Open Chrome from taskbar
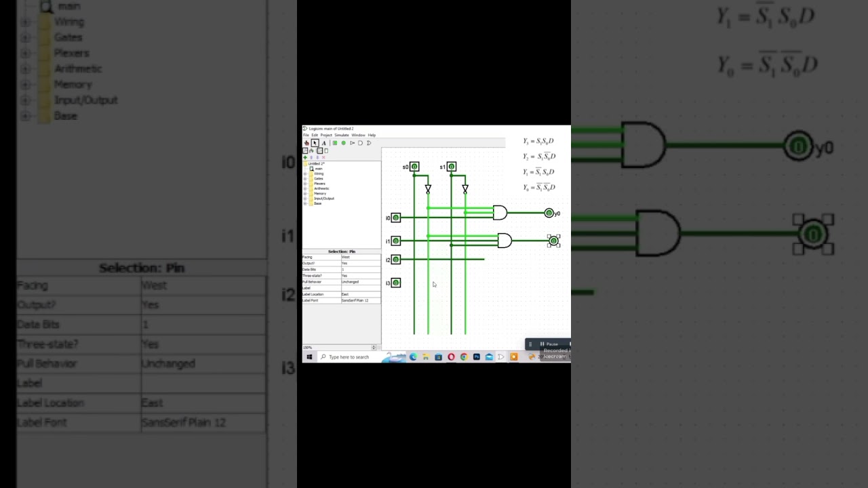868x488 pixels. (x=464, y=357)
